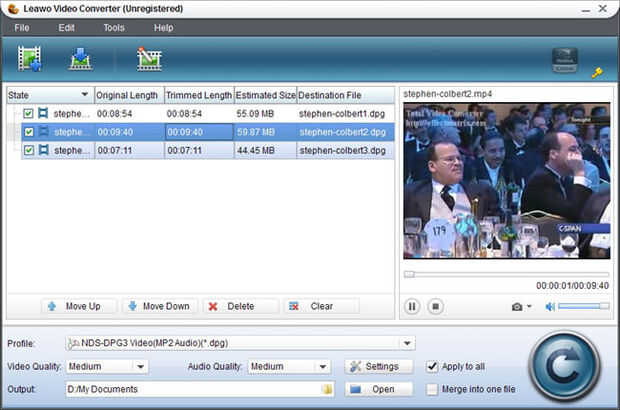The width and height of the screenshot is (620, 410).
Task: Click the Move Down button
Action: click(160, 306)
